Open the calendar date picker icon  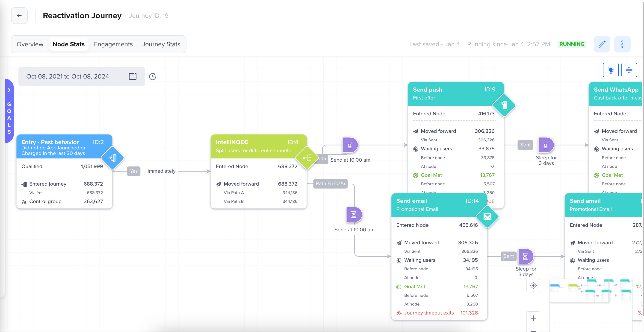coord(133,76)
